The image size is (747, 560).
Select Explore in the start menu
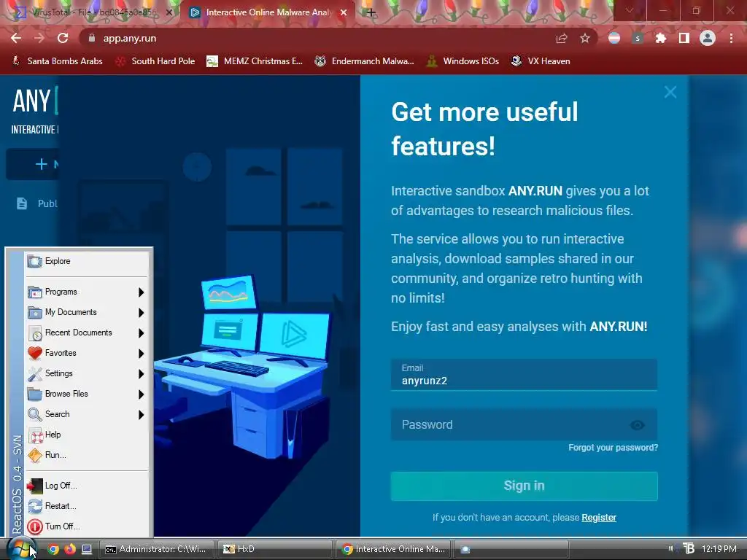tap(86, 262)
